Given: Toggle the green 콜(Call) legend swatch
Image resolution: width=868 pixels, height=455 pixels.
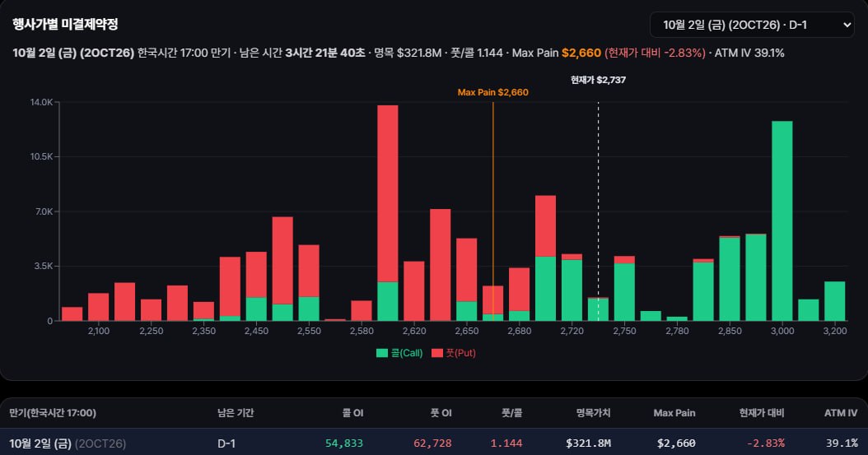Looking at the screenshot, I should (x=382, y=353).
